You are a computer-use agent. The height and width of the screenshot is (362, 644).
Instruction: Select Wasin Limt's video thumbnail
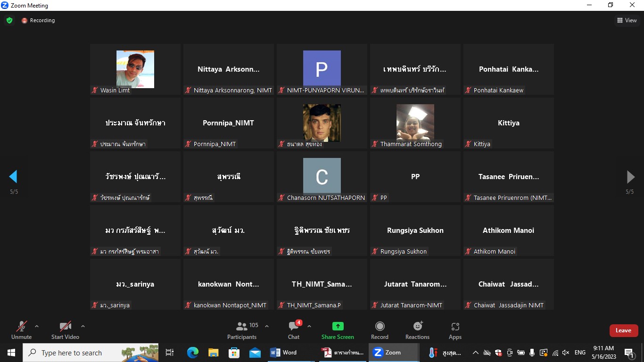135,69
